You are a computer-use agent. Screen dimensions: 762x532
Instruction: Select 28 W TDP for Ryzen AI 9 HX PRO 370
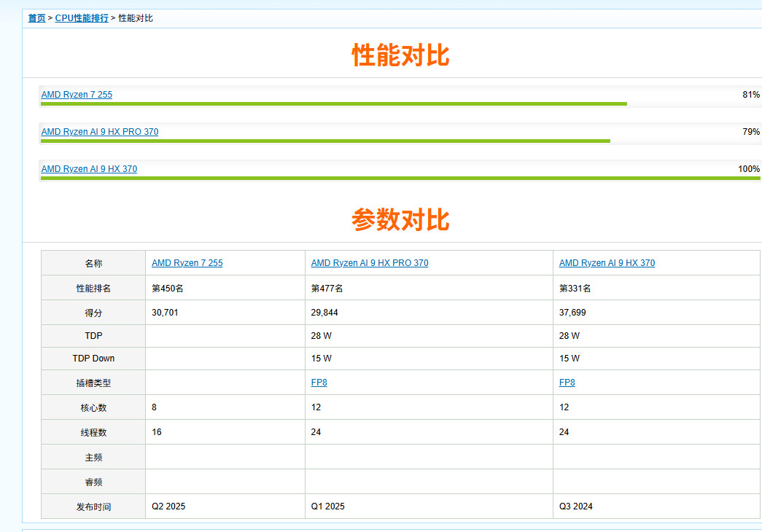coord(322,336)
